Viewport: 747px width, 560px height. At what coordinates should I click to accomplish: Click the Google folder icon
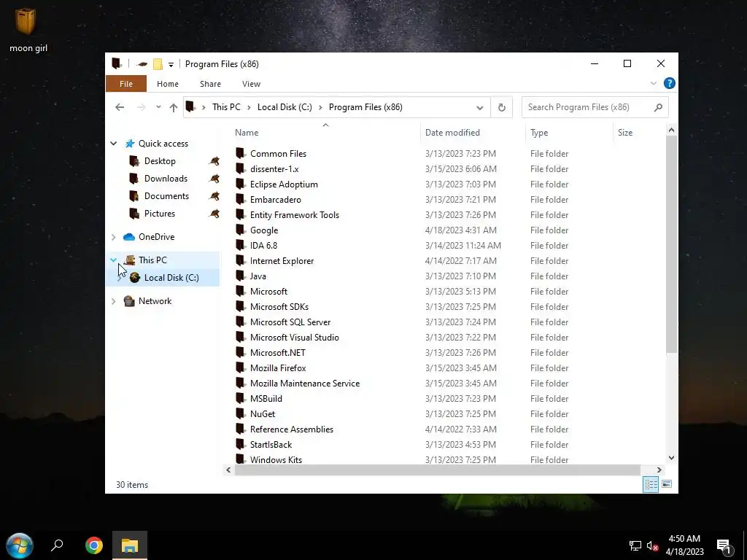(241, 230)
